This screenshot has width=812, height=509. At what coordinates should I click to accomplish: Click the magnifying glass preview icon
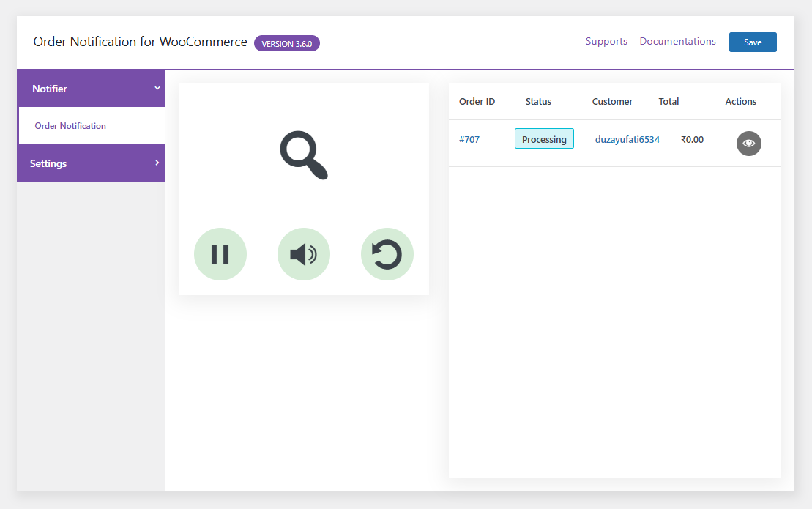[303, 155]
